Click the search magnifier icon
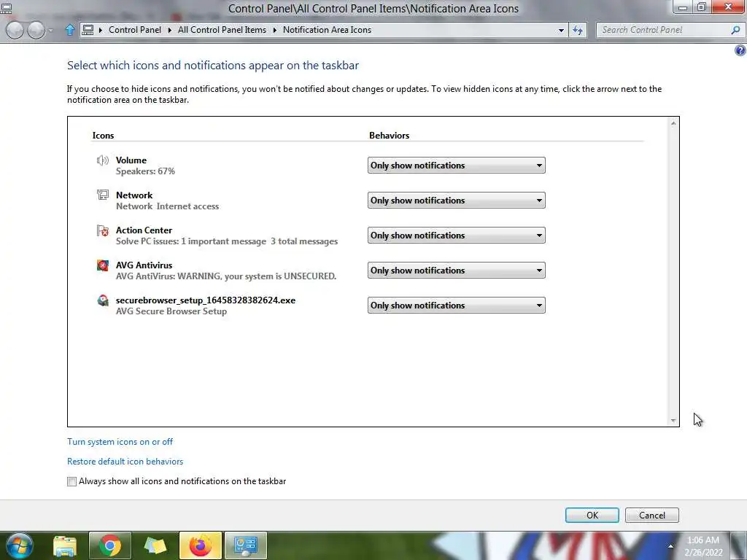 (x=735, y=30)
